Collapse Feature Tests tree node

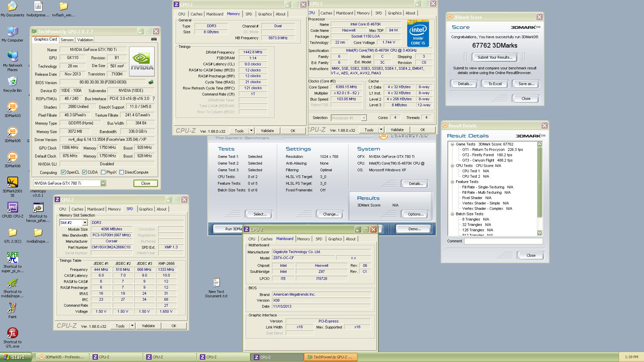[x=452, y=182]
